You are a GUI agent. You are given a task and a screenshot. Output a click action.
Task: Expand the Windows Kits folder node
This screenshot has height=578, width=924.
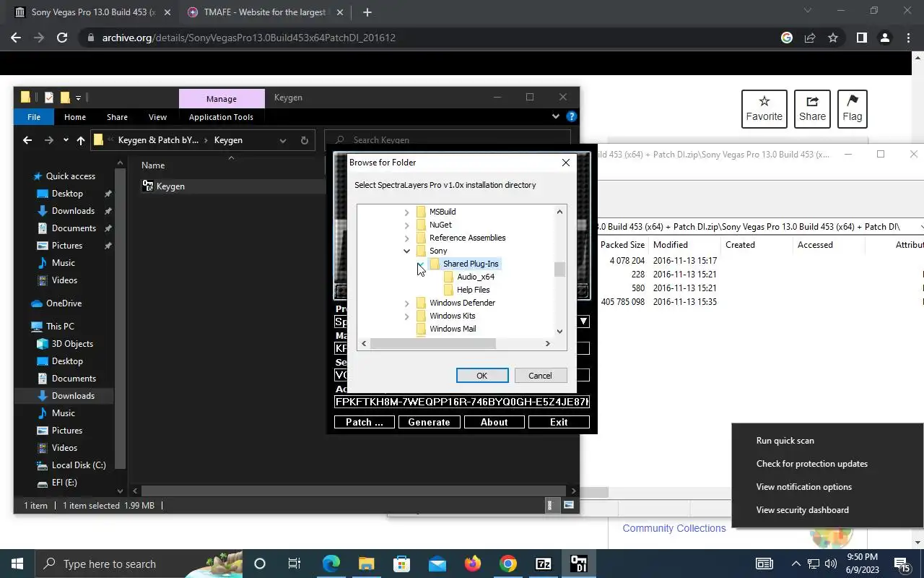point(406,316)
